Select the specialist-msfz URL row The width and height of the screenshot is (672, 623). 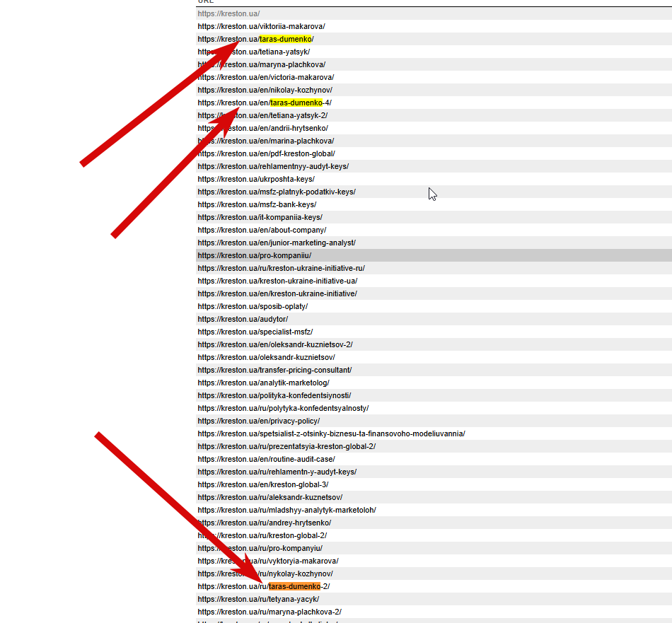click(x=434, y=332)
